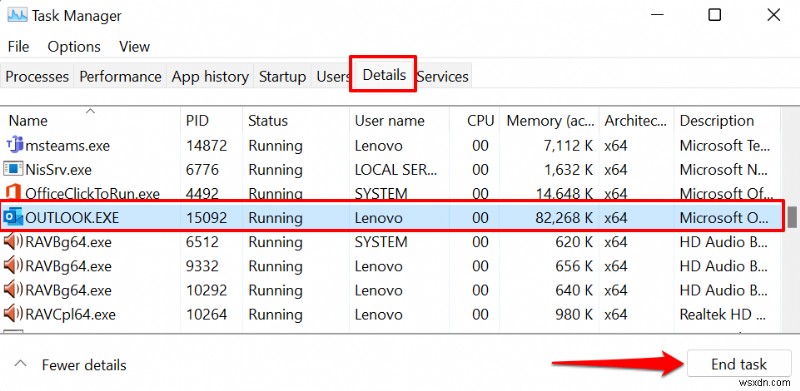Image resolution: width=800 pixels, height=391 pixels.
Task: Sort by the Memory column header
Action: (550, 120)
